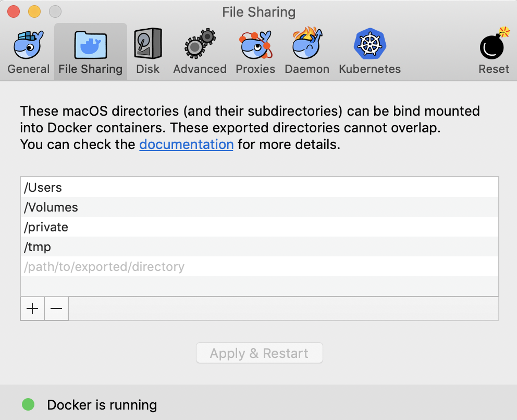Remove selected directory using the minus button

tap(56, 308)
